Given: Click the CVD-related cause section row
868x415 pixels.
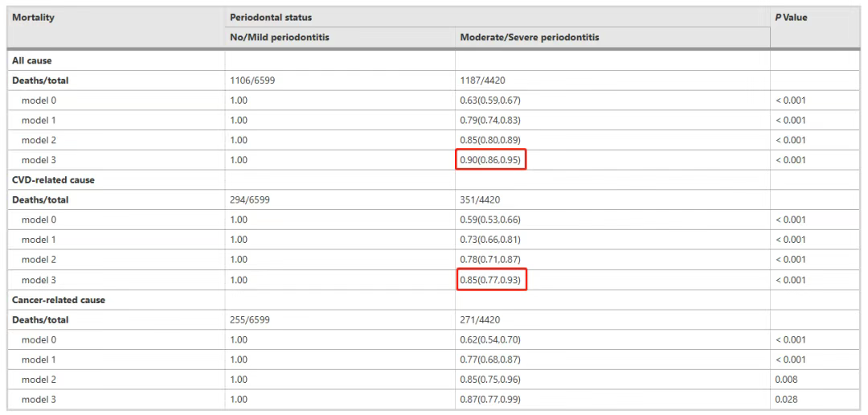Looking at the screenshot, I should 434,180.
